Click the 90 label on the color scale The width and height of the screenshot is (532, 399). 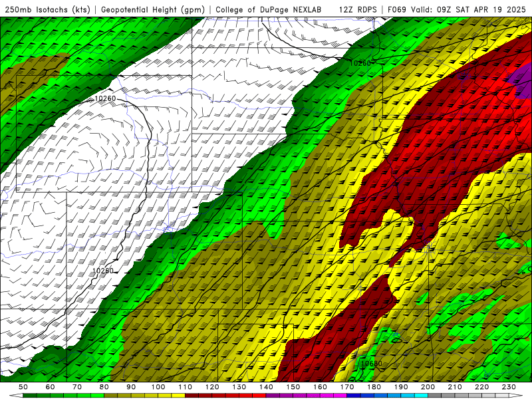(x=131, y=387)
